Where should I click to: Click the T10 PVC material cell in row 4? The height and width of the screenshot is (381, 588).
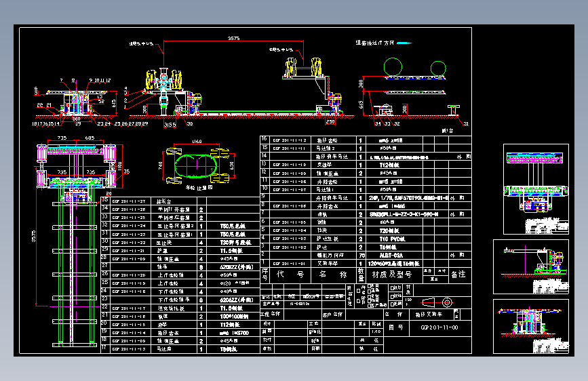(392, 239)
